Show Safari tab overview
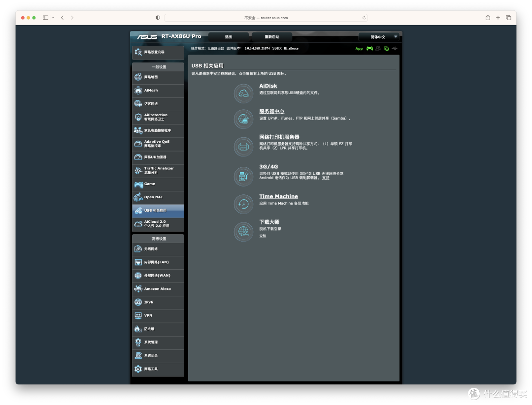532x405 pixels. 508,18
